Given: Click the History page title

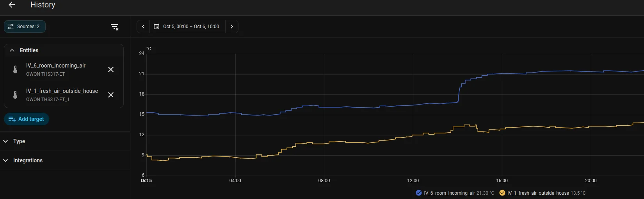Looking at the screenshot, I should tap(43, 5).
